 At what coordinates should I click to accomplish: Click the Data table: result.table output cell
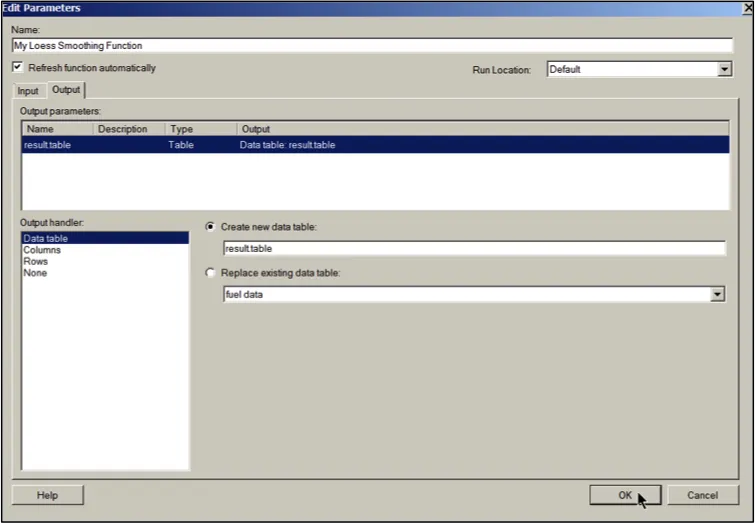(287, 144)
